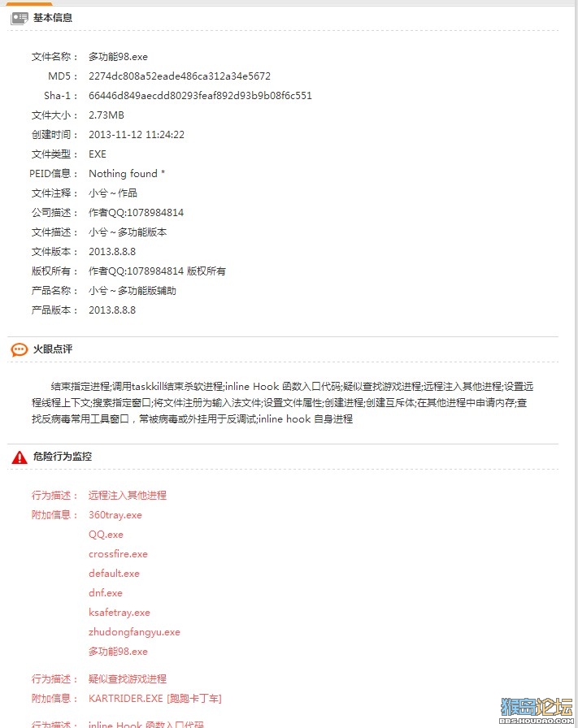Click the dnf.exe entry
Viewport: 578px width, 728px height.
point(106,593)
